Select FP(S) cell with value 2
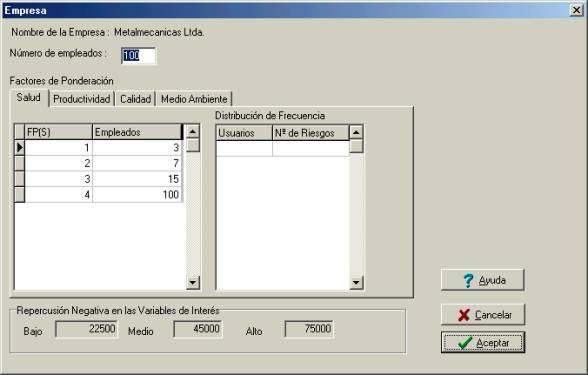The height and width of the screenshot is (375, 588). click(x=58, y=164)
